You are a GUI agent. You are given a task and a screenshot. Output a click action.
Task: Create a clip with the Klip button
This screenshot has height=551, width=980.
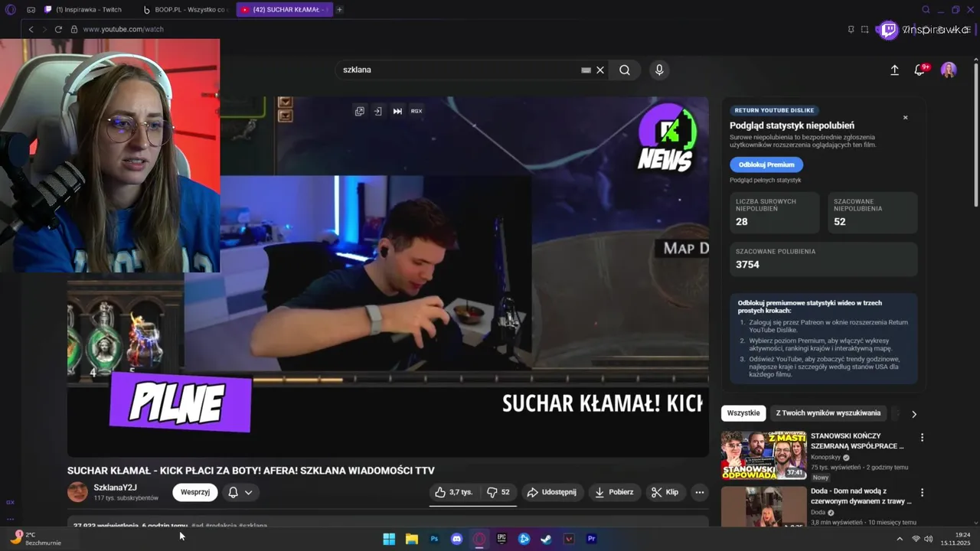click(x=665, y=492)
